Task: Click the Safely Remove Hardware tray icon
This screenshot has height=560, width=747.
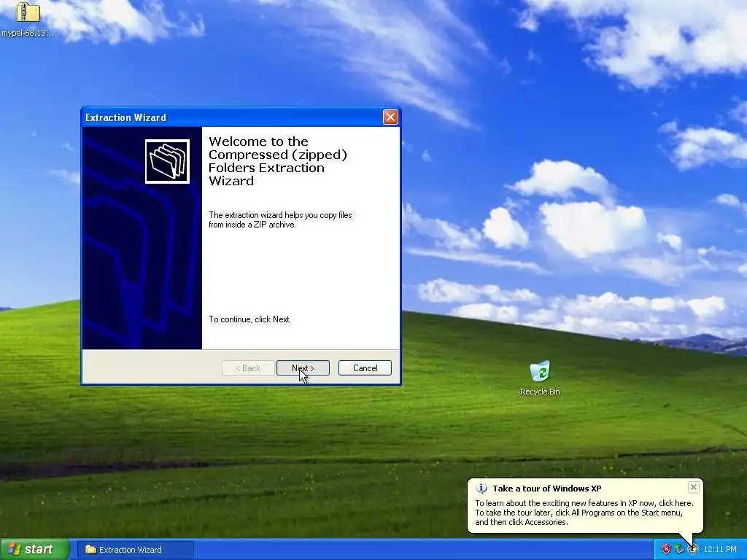Action: point(679,550)
